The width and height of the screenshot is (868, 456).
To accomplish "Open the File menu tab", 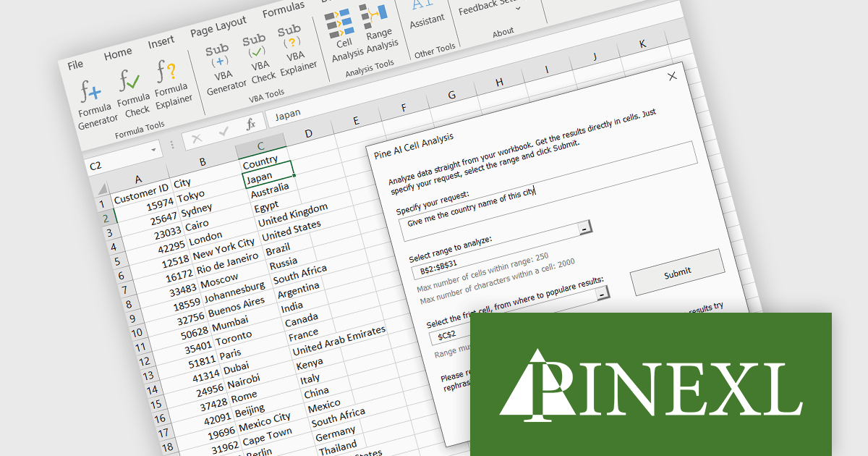I will point(75,65).
